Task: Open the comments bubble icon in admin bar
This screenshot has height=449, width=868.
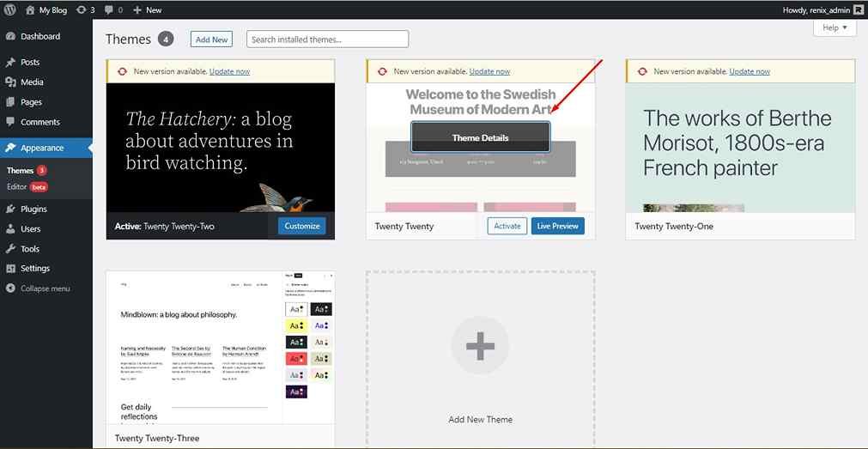Action: [108, 10]
